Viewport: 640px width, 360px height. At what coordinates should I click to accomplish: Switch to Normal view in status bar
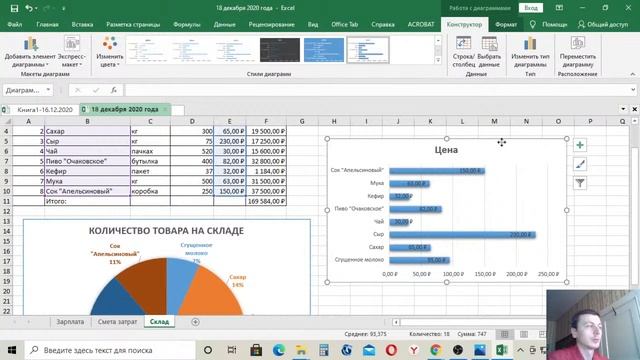coord(504,334)
